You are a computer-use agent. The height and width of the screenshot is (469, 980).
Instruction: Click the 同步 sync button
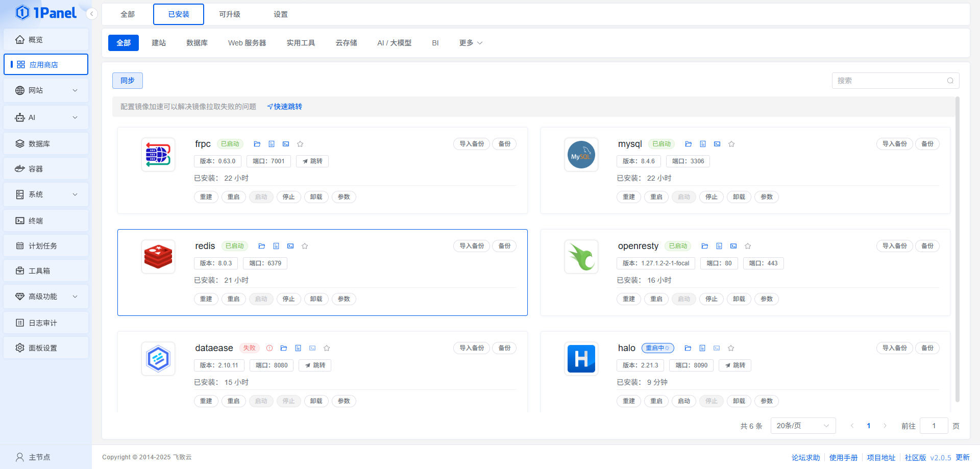pos(128,81)
